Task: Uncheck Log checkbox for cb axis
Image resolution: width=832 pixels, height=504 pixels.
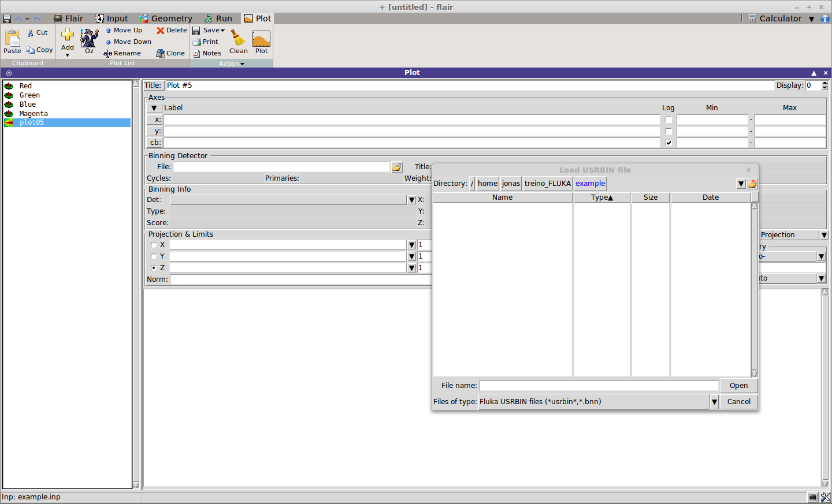Action: click(668, 143)
